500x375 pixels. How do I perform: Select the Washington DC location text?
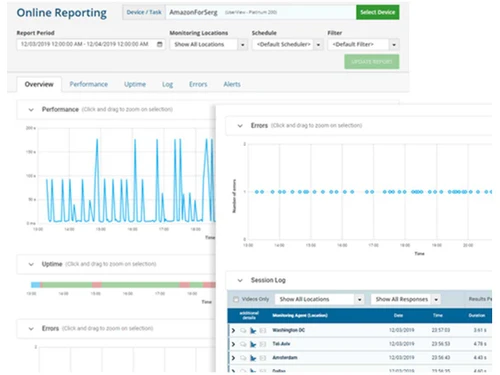click(x=288, y=330)
